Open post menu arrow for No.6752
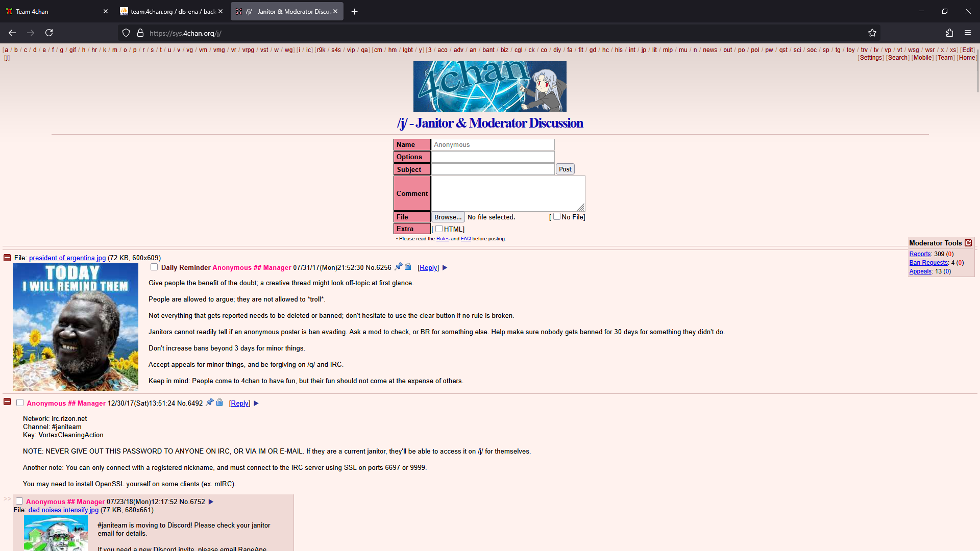The height and width of the screenshot is (551, 980). click(x=211, y=502)
